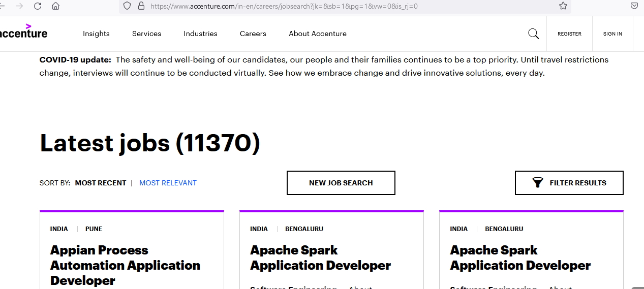The height and width of the screenshot is (289, 644).
Task: Open the About Accenture menu
Action: point(318,34)
